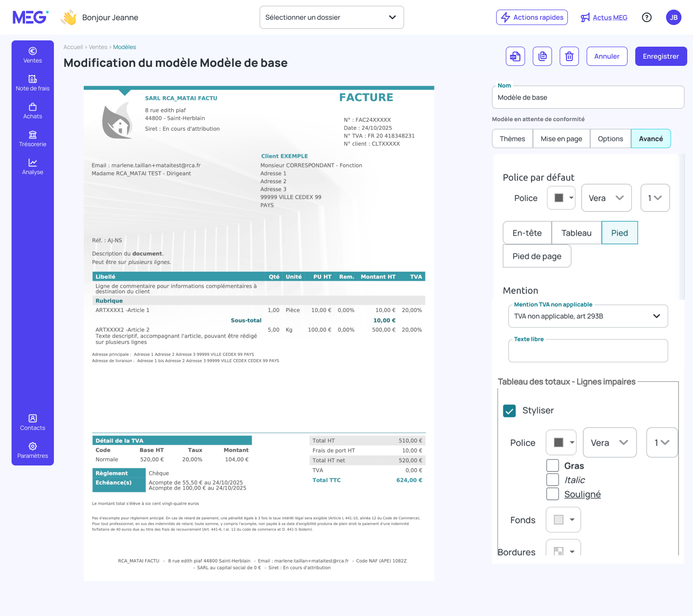693x616 pixels.
Task: Open Note de frais in sidebar
Action: tap(33, 83)
